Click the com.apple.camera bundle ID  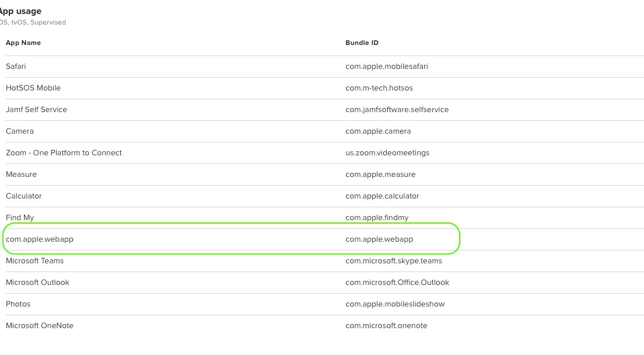378,131
